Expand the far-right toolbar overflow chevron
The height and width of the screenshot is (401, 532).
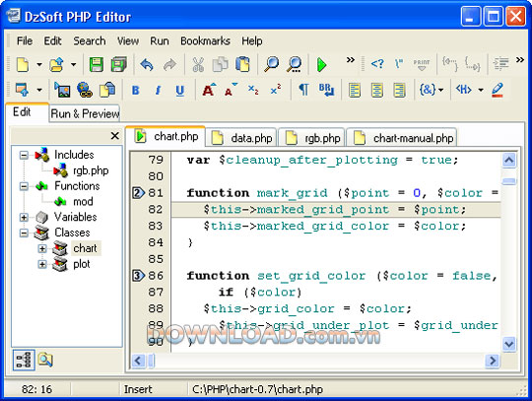pos(520,60)
